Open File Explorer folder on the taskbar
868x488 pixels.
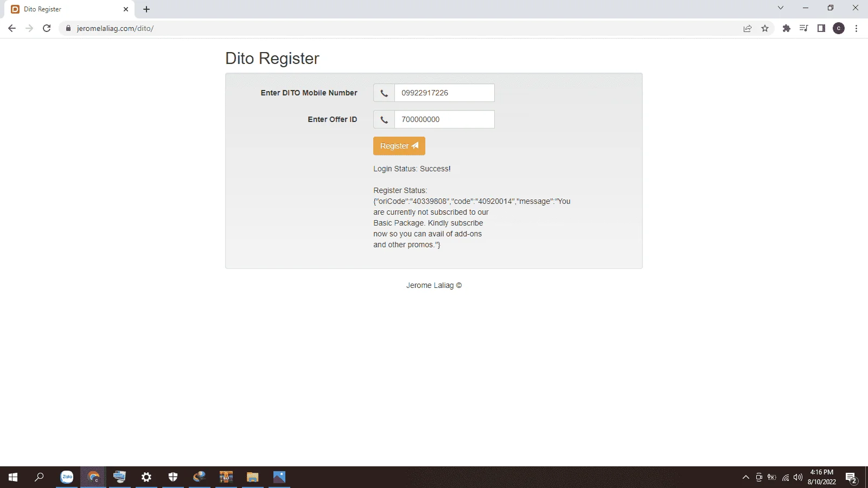(253, 477)
